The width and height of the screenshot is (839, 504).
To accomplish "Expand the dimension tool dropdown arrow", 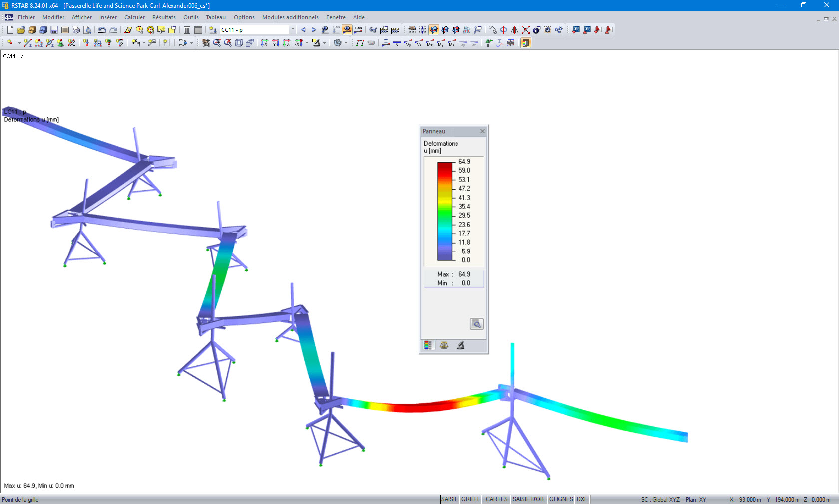I will click(144, 43).
